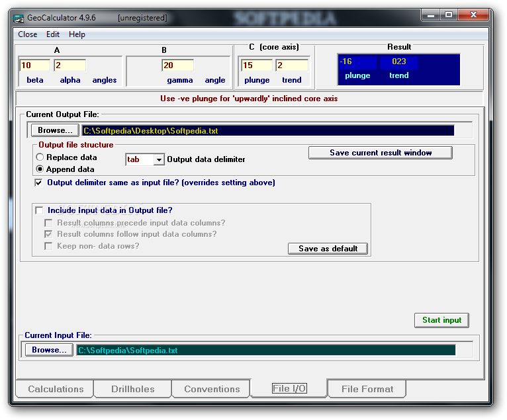The height and width of the screenshot is (420, 507).
Task: Click the result trend value 023
Action: pos(398,62)
